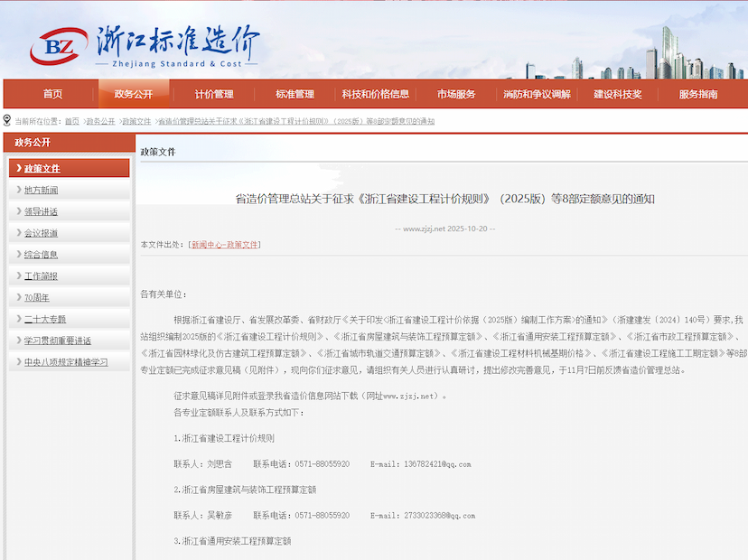This screenshot has width=748, height=560.
Task: Open the 首页 tab in navigation bar
Action: (53, 94)
